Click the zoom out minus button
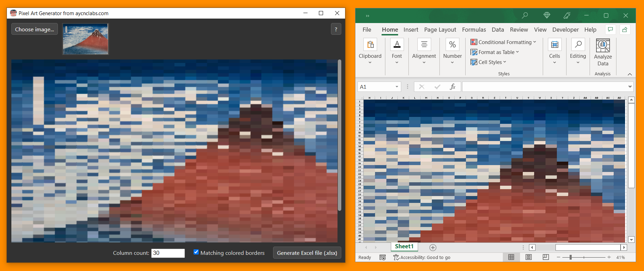This screenshot has height=271, width=644. pos(558,257)
